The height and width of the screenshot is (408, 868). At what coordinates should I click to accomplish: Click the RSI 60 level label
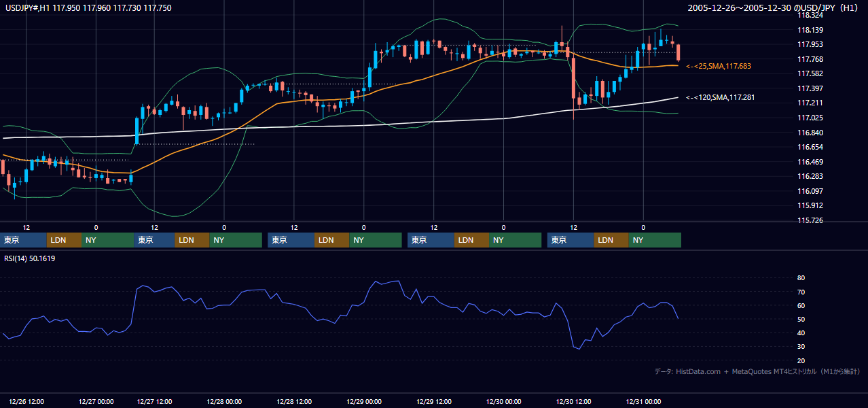coord(801,305)
